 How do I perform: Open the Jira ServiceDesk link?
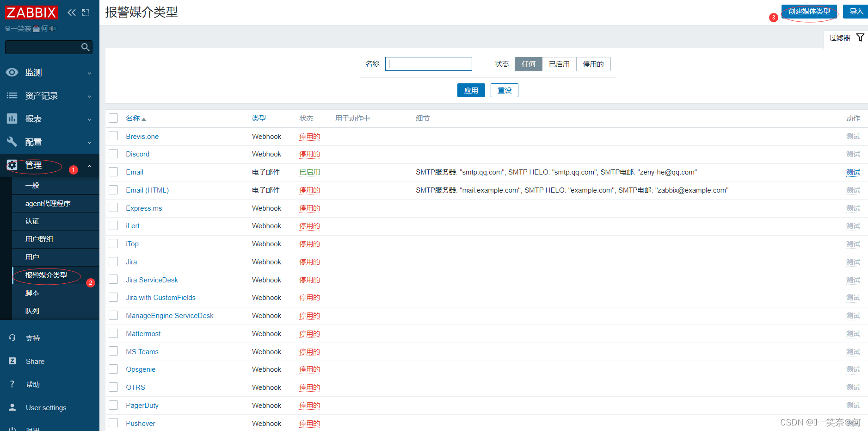click(x=152, y=280)
